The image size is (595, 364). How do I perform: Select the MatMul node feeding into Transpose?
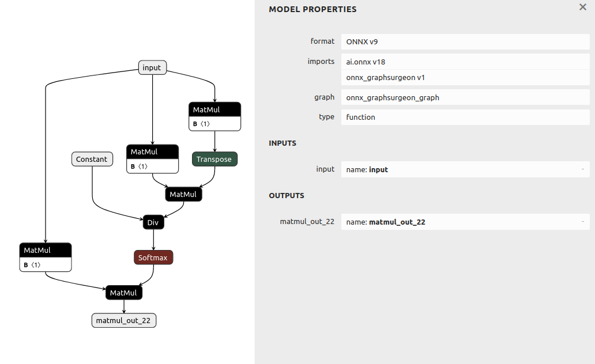tap(214, 109)
